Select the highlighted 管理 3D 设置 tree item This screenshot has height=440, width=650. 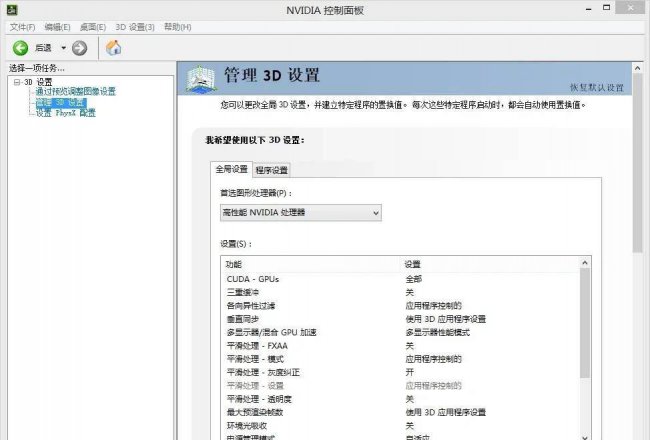click(x=61, y=102)
